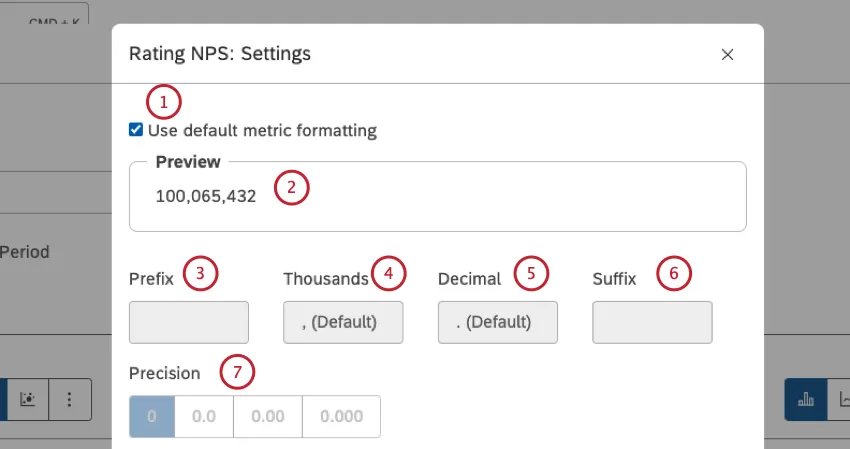Select precision 0 with no decimals
The width and height of the screenshot is (850, 449).
tap(152, 416)
